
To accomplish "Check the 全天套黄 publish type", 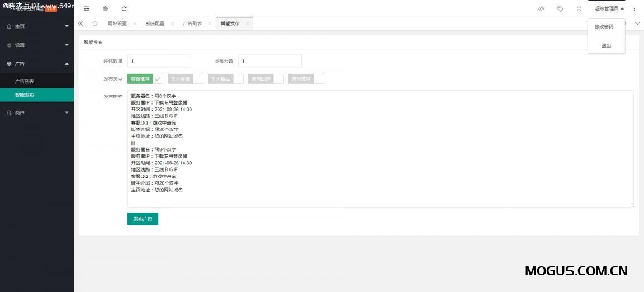I will coord(185,79).
